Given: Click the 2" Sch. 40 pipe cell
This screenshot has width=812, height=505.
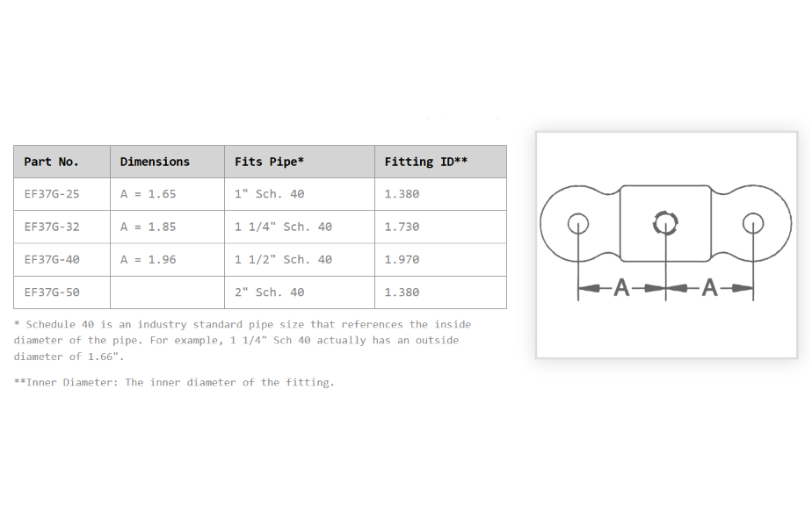Looking at the screenshot, I should coord(269,292).
